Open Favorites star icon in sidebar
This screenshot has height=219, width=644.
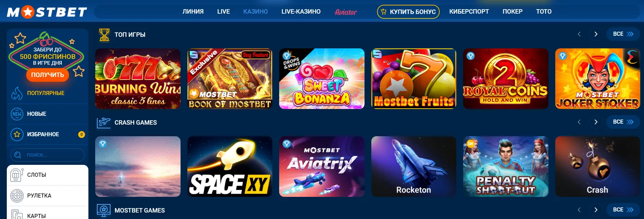pyautogui.click(x=17, y=134)
